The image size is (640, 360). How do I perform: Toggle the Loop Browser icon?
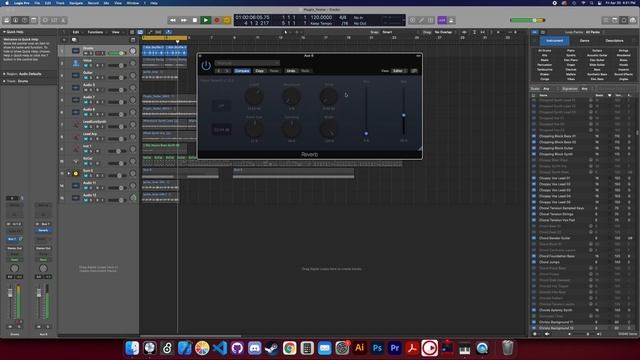click(x=624, y=20)
